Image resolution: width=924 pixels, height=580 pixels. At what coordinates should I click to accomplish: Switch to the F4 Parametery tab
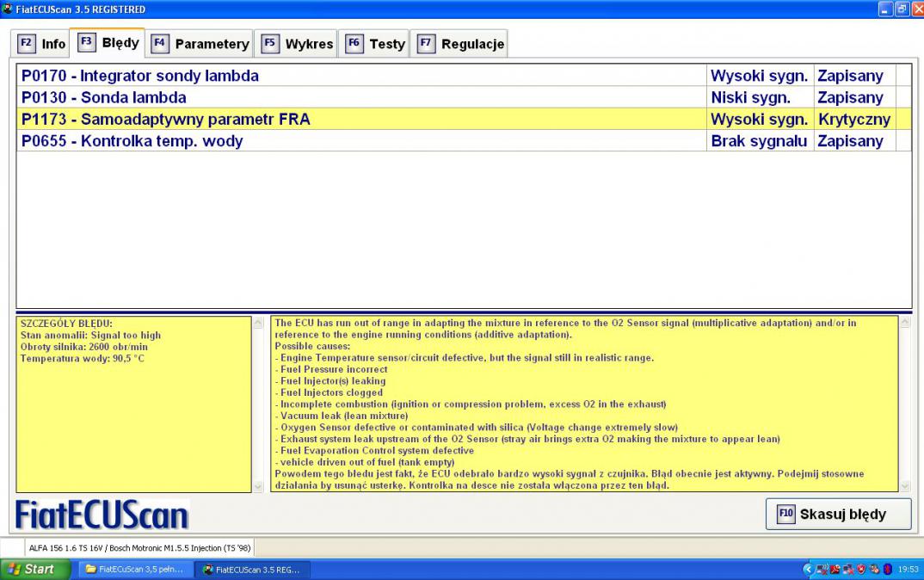point(201,44)
